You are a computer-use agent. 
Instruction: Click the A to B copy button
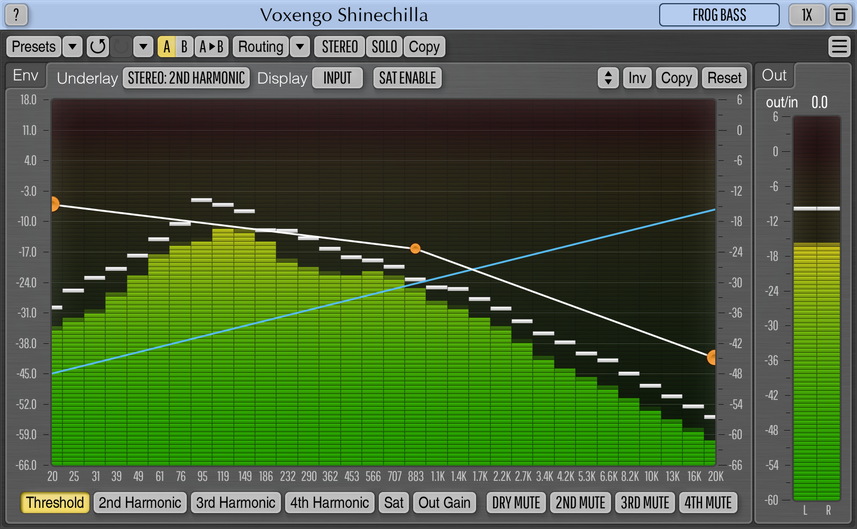click(210, 46)
